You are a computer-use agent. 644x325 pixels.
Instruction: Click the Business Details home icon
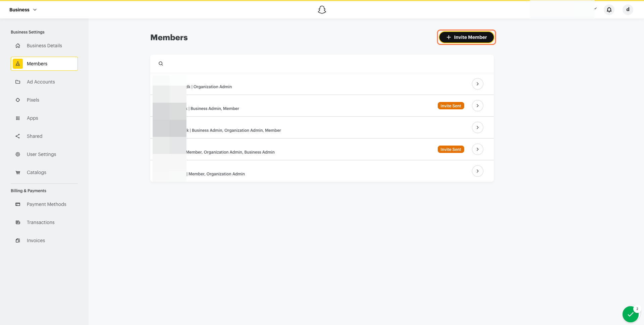(18, 46)
